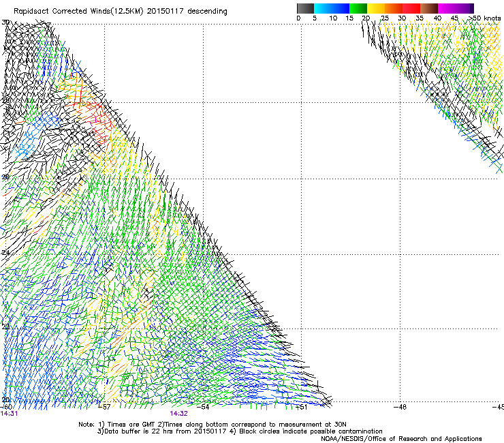
Task: Click the date '20150117' in the title
Action: click(x=166, y=12)
